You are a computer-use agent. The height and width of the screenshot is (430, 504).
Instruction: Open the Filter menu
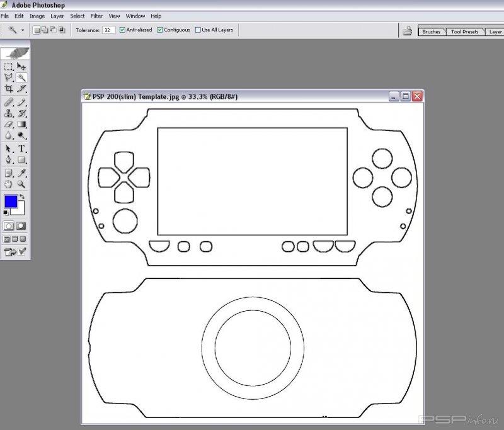click(96, 16)
